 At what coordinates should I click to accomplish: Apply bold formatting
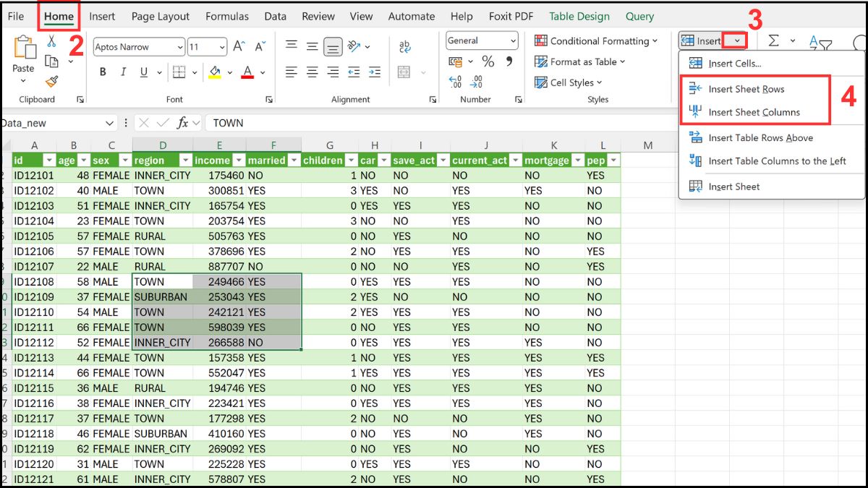coord(103,71)
